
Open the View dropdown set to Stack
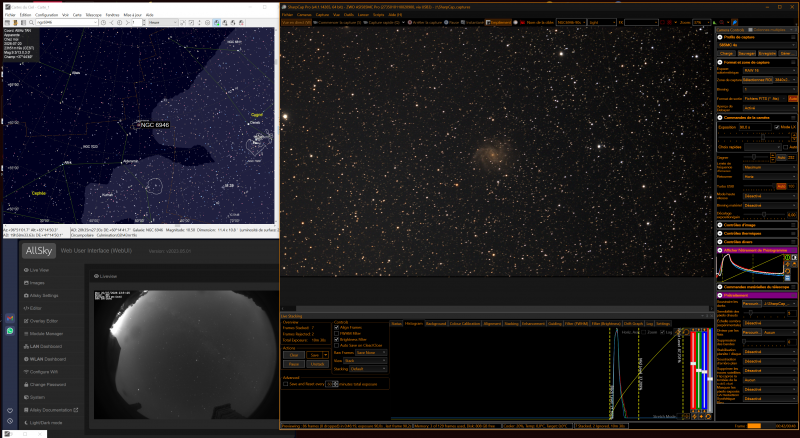coord(365,360)
